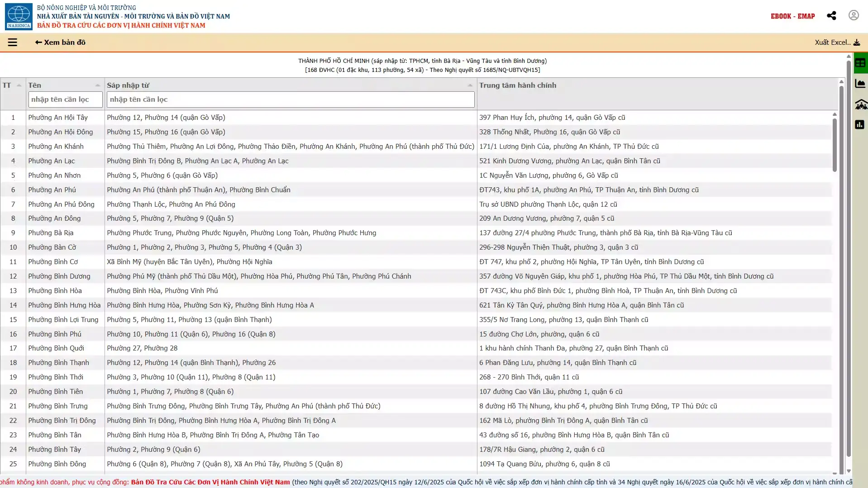868x488 pixels.
Task: Select row Phường An Hội Tây
Action: [x=416, y=118]
